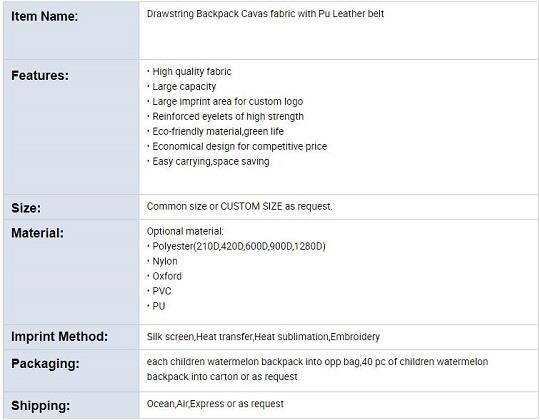
Task: Click Large imprint area for custom logo
Action: coord(225,102)
